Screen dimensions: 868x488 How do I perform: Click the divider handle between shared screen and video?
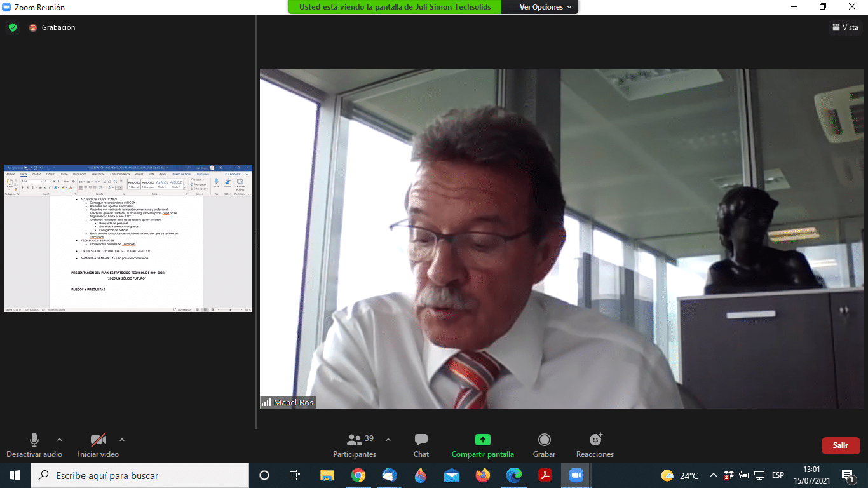255,238
